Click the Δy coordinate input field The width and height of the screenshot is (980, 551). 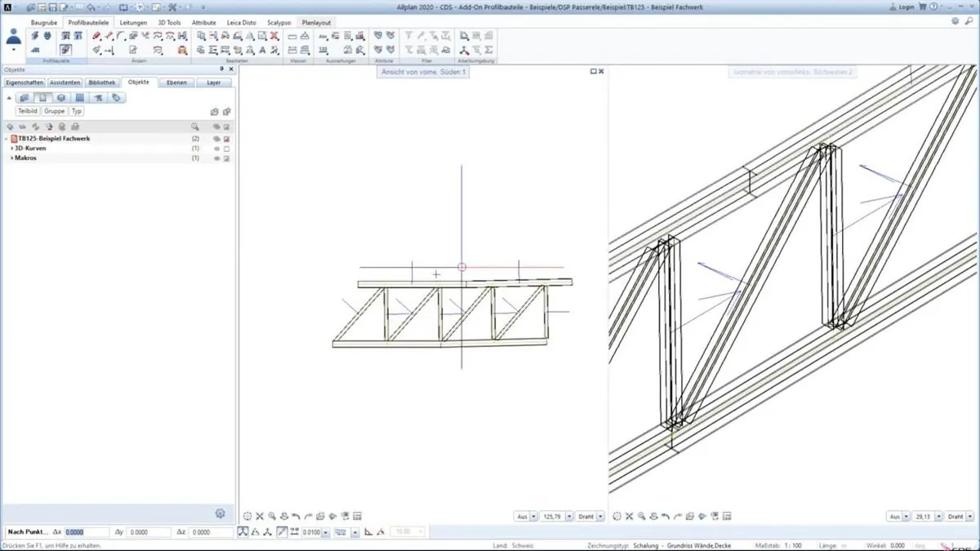[149, 532]
